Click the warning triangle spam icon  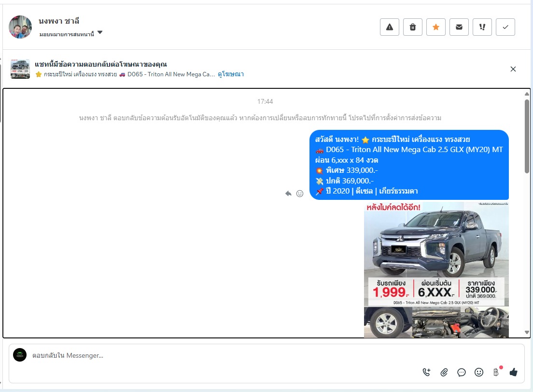click(390, 27)
